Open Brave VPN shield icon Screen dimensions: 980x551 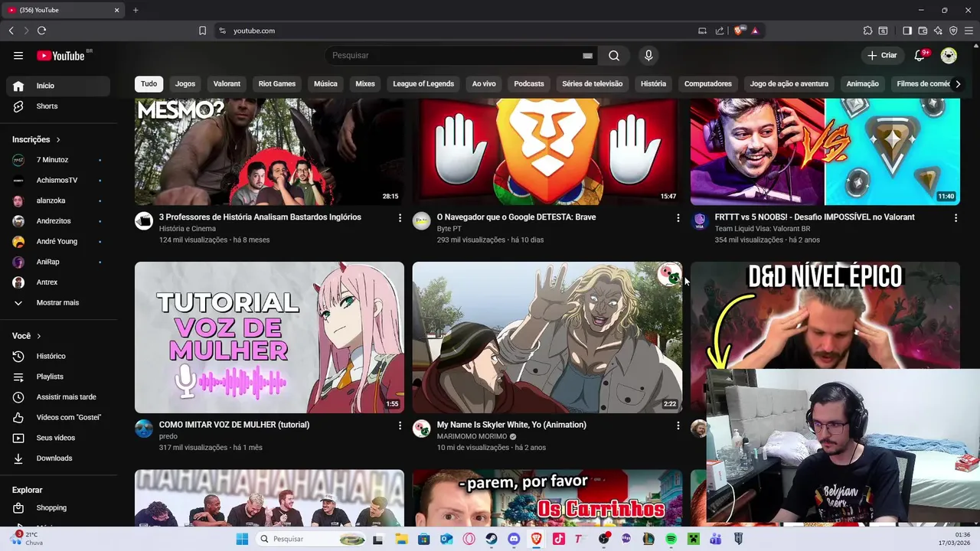[x=953, y=31]
